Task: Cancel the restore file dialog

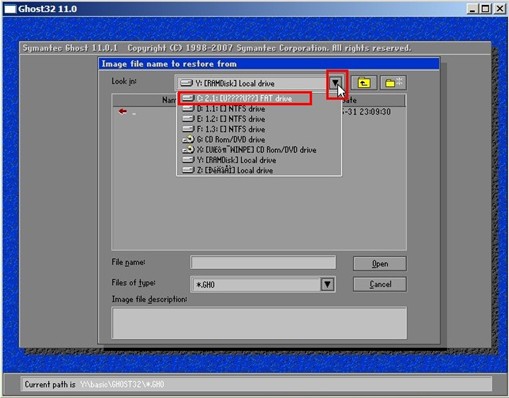Action: pyautogui.click(x=380, y=284)
